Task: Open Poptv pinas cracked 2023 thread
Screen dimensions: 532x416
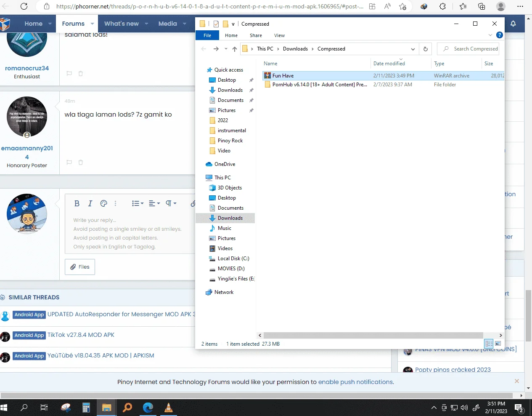Action: 453,370
